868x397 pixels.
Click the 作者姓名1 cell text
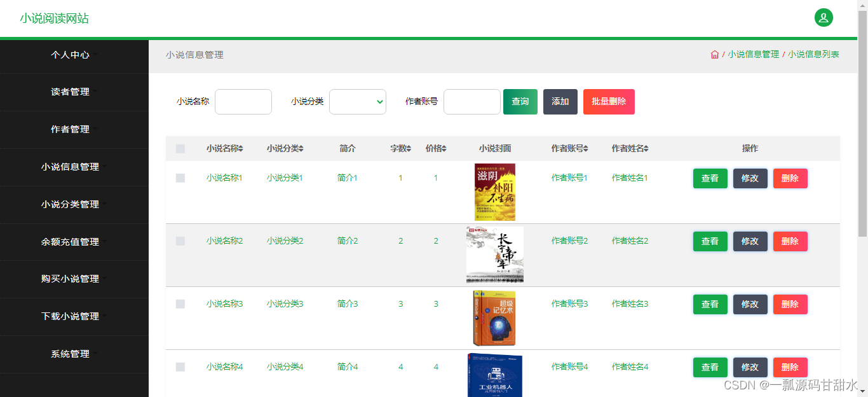pos(630,178)
